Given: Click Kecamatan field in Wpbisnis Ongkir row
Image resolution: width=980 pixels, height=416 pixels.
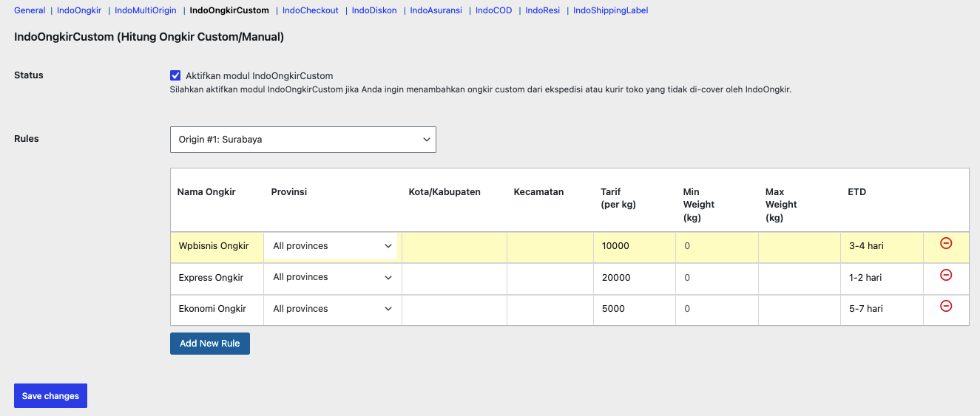Looking at the screenshot, I should [550, 246].
